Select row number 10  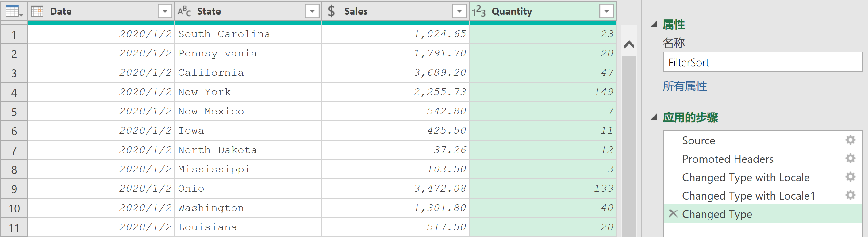[x=14, y=208]
